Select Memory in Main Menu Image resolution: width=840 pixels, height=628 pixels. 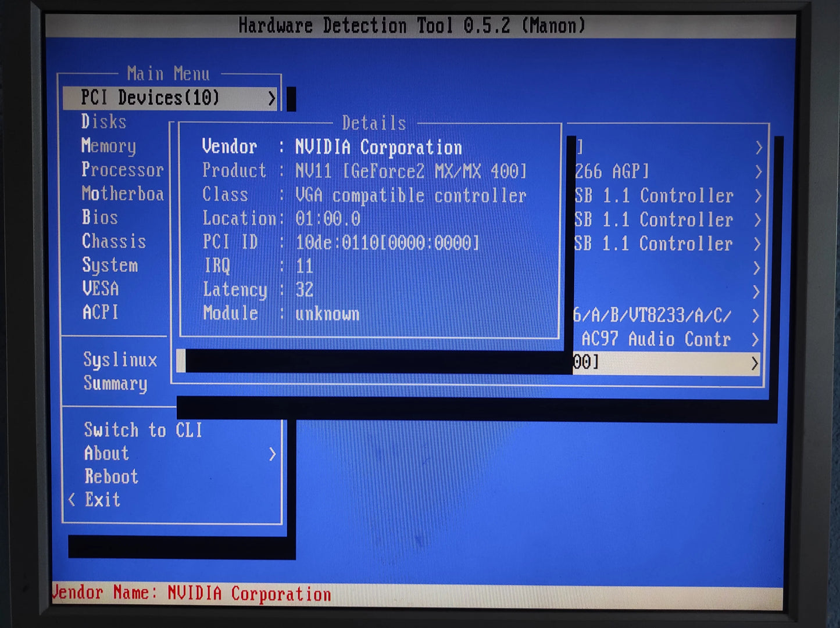tap(109, 146)
